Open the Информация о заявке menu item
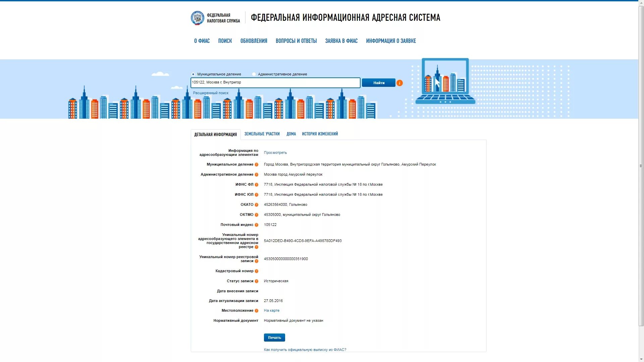Image resolution: width=644 pixels, height=362 pixels. click(x=391, y=41)
